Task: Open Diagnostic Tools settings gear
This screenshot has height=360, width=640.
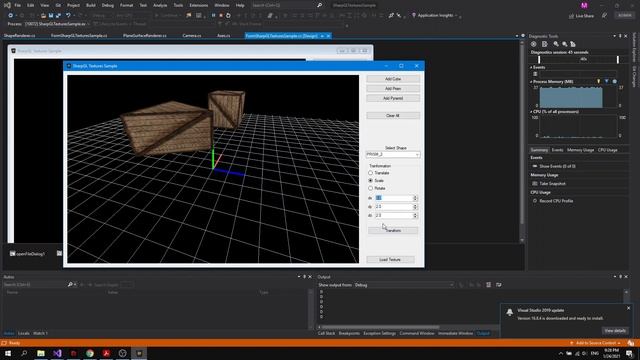Action: click(x=533, y=44)
